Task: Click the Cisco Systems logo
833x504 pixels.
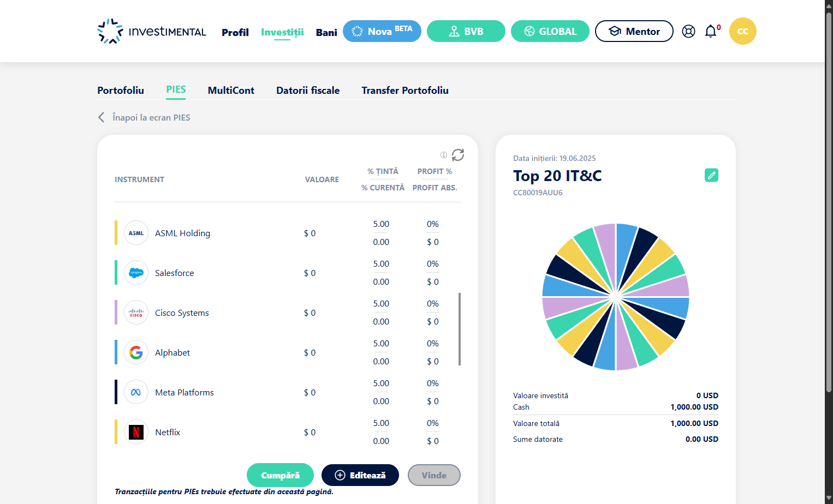Action: click(136, 313)
